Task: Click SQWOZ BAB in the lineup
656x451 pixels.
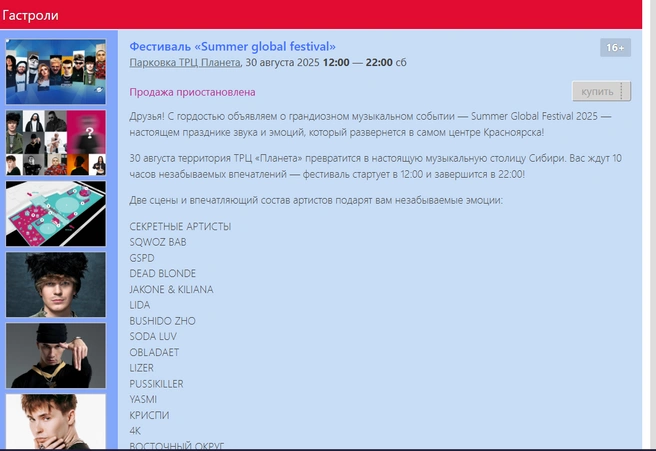Action: 158,242
